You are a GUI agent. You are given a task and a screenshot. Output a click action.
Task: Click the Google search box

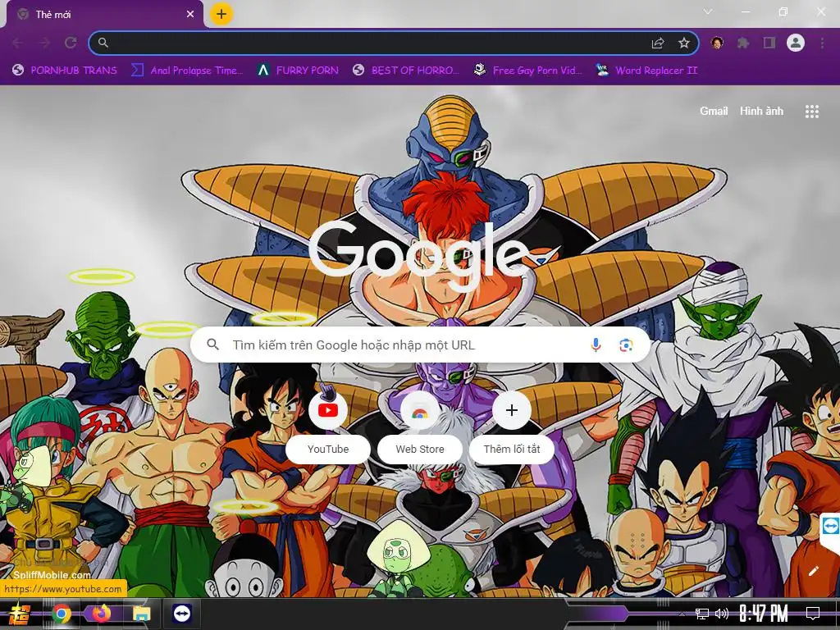pos(420,345)
